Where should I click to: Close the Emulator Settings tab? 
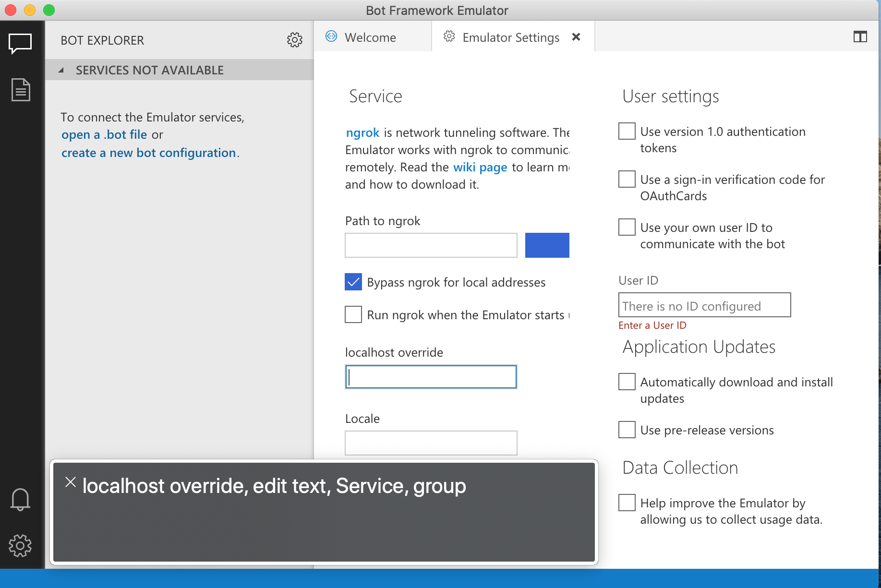(x=576, y=37)
